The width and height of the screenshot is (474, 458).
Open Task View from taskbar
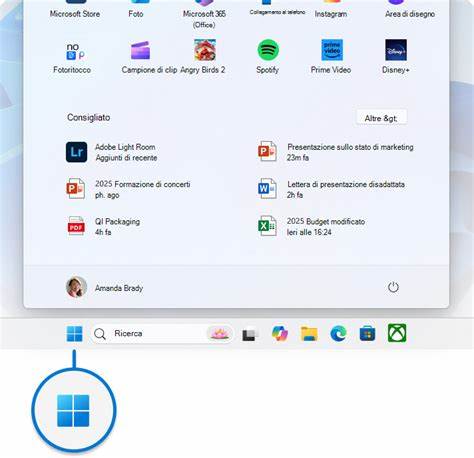(x=250, y=334)
